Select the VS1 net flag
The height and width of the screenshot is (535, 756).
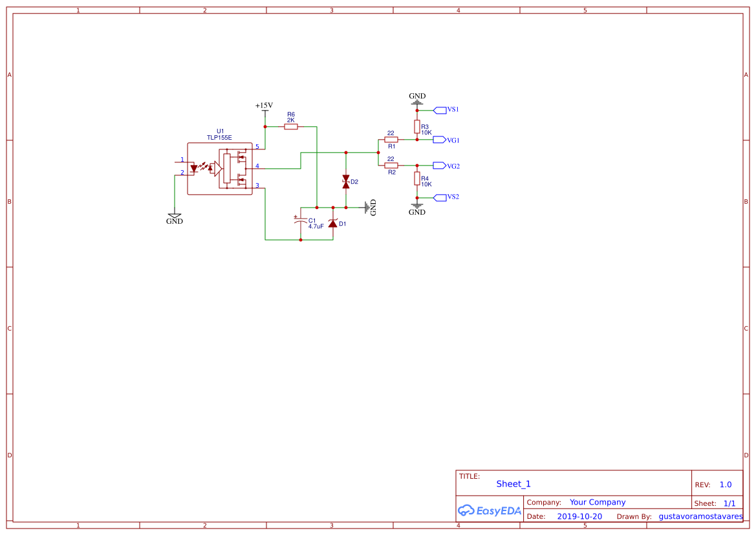(x=443, y=110)
